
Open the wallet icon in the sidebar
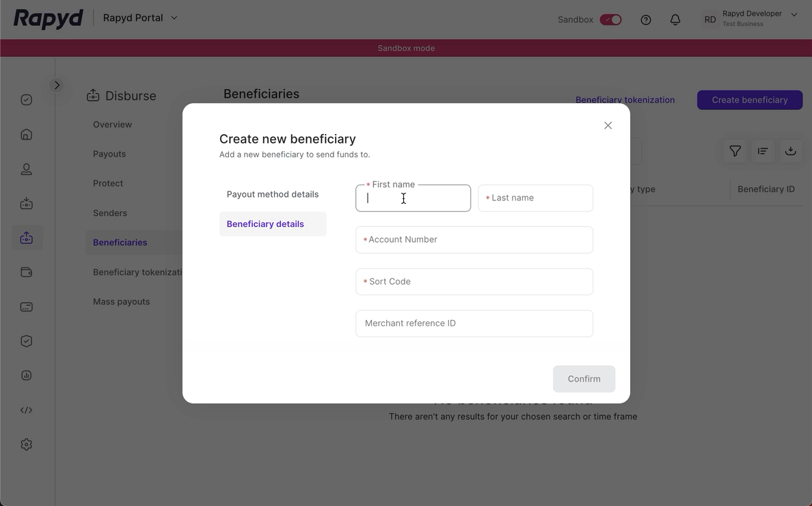[26, 271]
